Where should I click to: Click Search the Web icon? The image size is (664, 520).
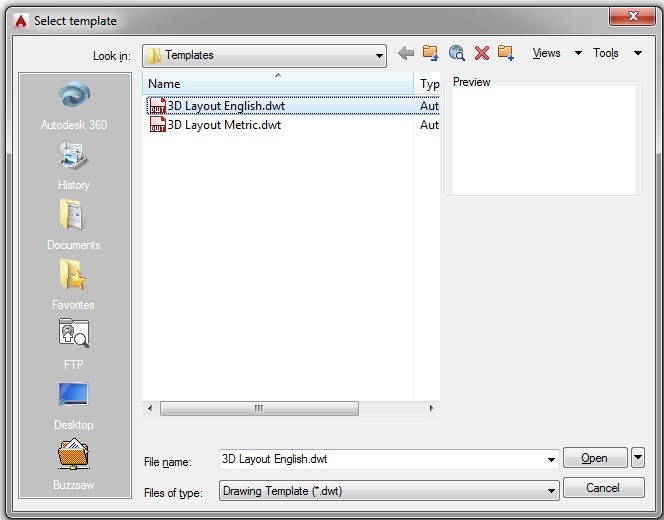[x=456, y=53]
